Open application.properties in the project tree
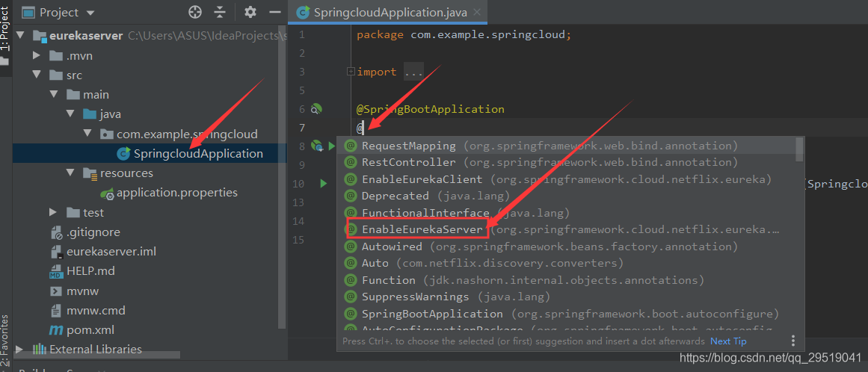Image resolution: width=868 pixels, height=372 pixels. point(176,193)
